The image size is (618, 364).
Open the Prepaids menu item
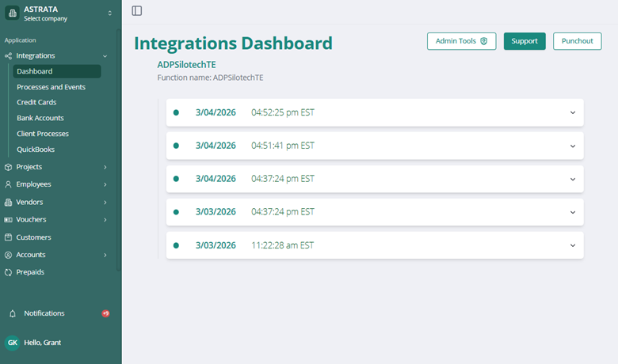pos(30,272)
